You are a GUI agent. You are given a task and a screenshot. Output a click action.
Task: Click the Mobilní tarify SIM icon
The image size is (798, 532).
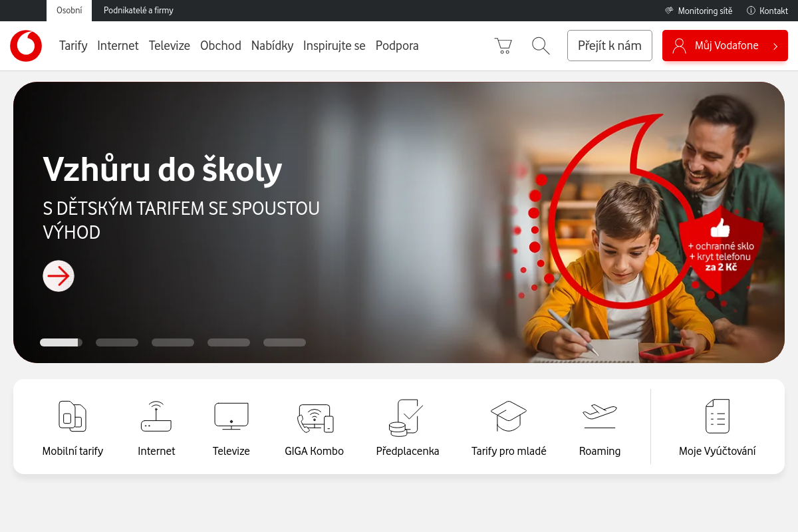tap(72, 416)
